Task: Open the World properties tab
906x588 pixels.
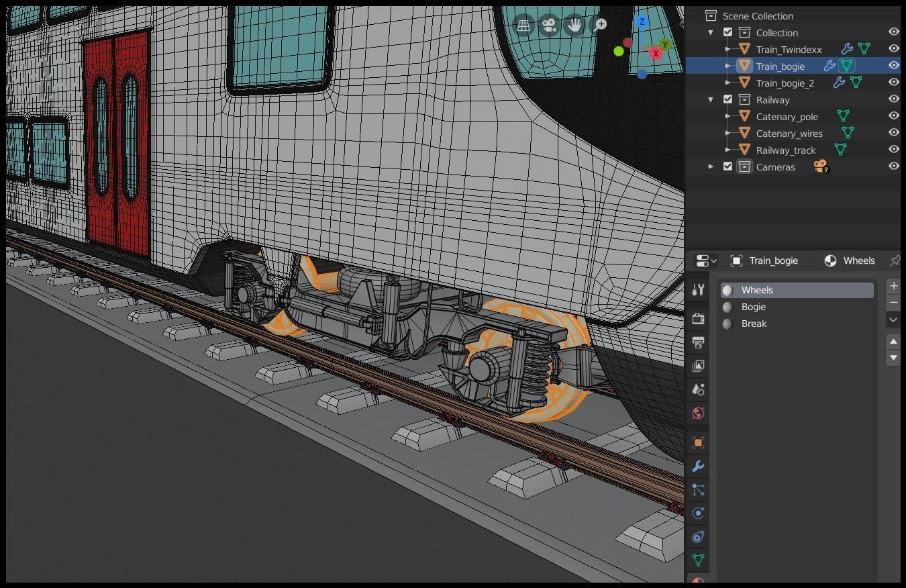Action: click(698, 413)
